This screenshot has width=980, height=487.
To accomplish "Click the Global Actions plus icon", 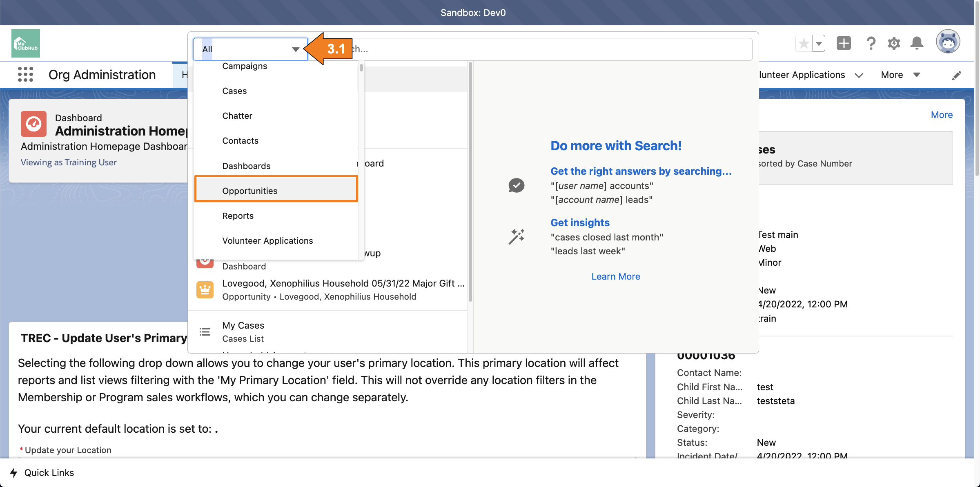I will coord(844,43).
